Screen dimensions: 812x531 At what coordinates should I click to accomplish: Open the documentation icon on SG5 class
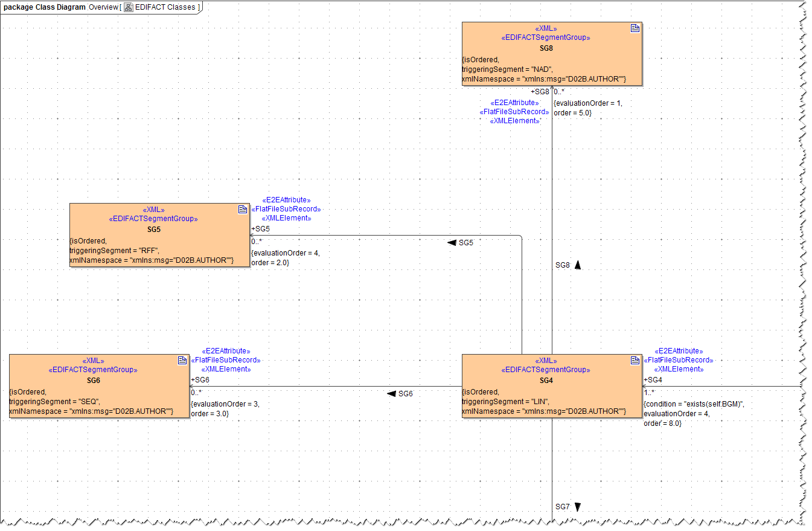(x=242, y=209)
